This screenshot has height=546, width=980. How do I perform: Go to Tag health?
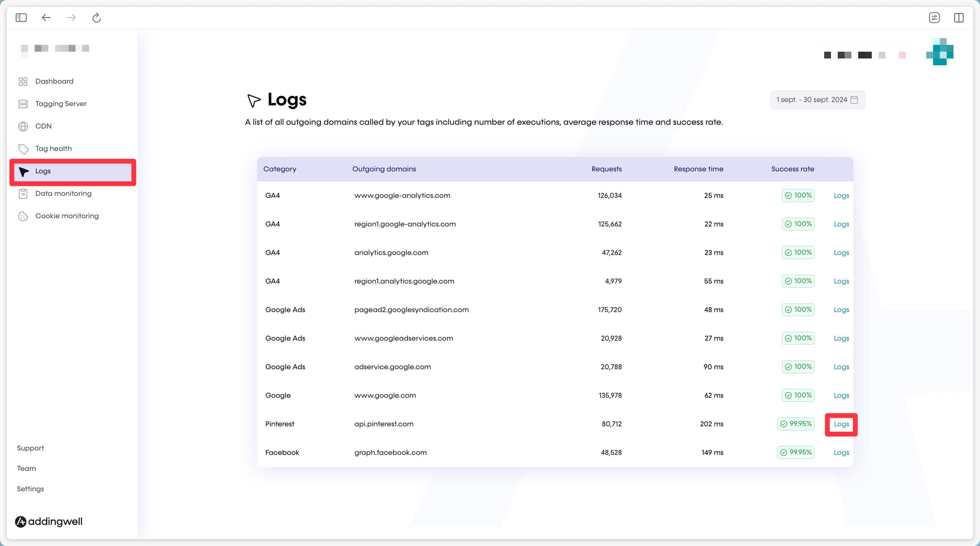pyautogui.click(x=54, y=149)
